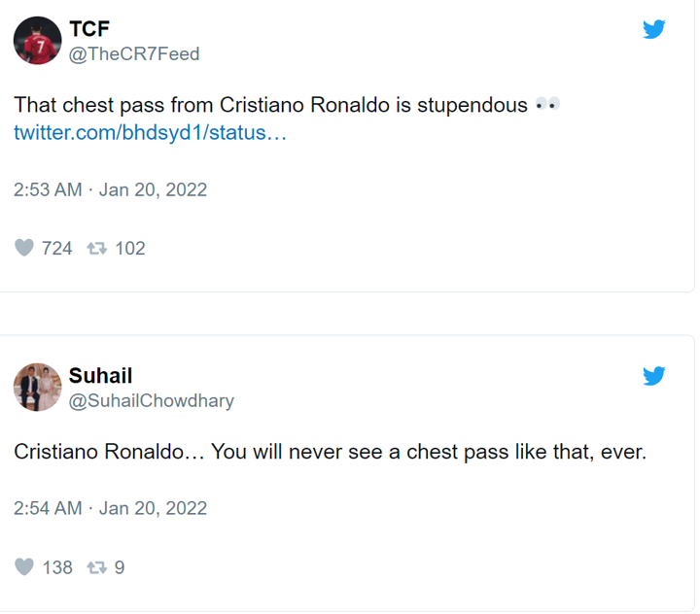Click the 724 likes count
The width and height of the screenshot is (700, 614).
pyautogui.click(x=56, y=248)
